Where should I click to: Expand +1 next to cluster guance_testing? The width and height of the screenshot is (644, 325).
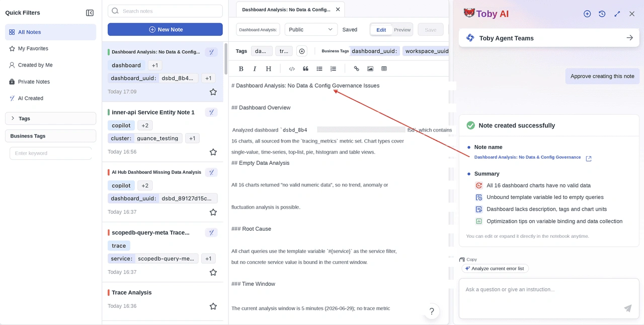[193, 138]
